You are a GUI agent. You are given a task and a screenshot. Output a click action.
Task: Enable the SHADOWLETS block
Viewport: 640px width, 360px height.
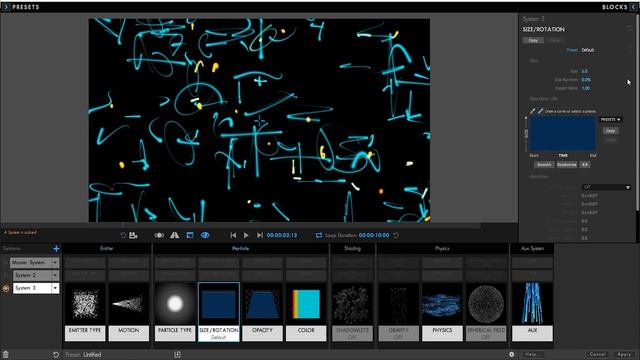tap(352, 312)
